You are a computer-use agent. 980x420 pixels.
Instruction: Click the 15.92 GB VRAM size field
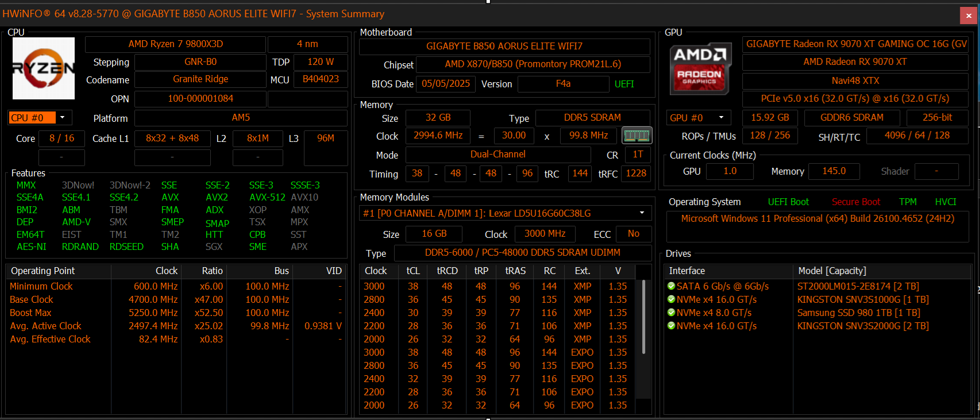tap(770, 118)
